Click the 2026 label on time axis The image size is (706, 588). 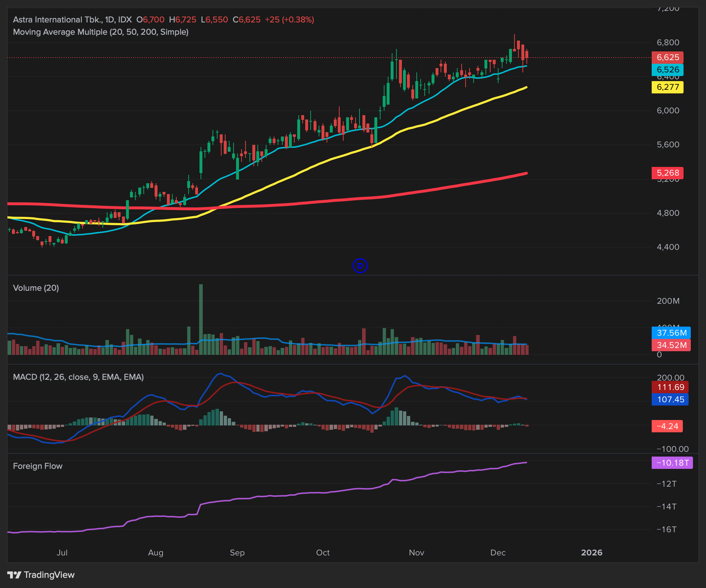(592, 553)
